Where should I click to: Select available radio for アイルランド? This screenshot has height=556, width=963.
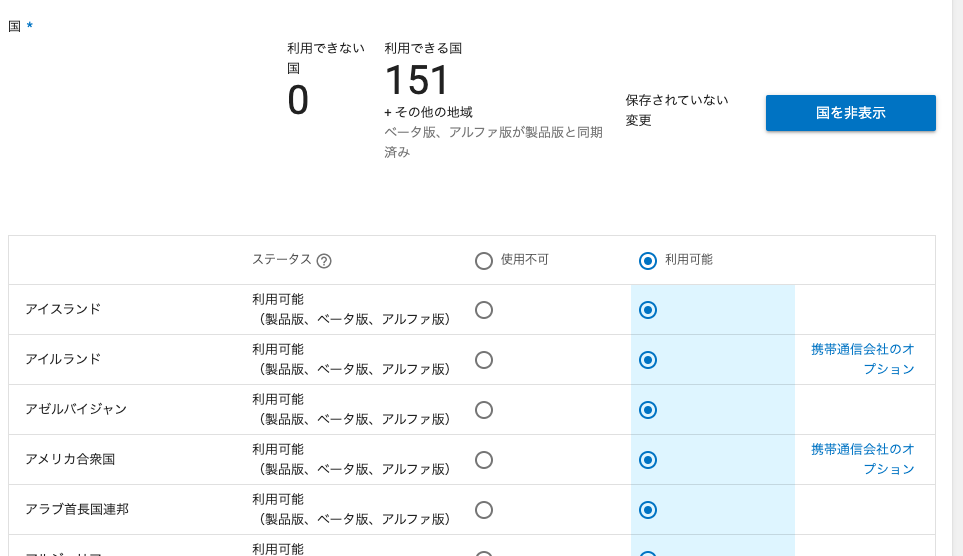[648, 360]
